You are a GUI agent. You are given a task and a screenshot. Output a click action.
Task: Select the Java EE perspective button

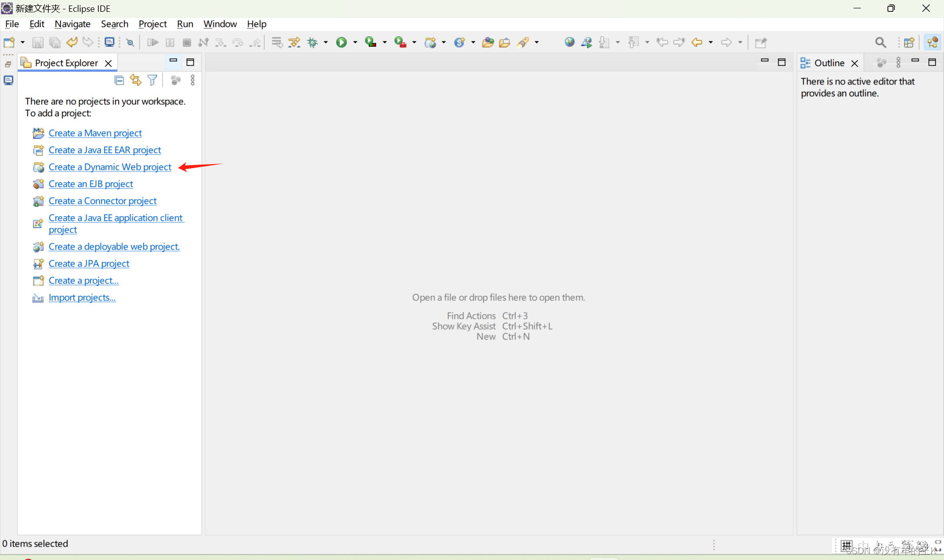(x=933, y=43)
